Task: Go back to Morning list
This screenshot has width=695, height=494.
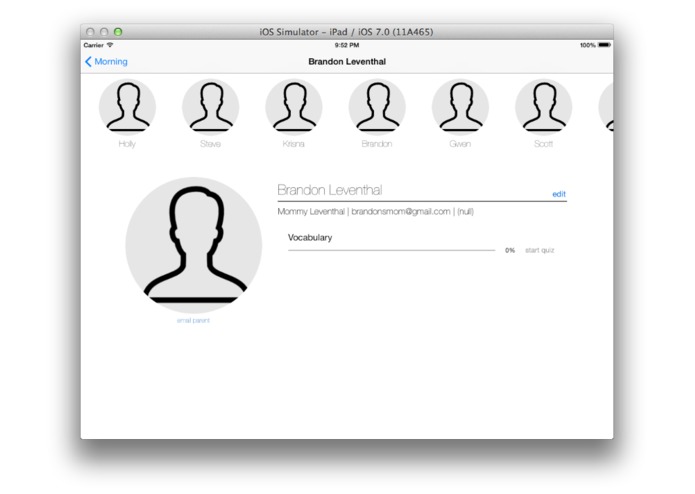Action: (106, 62)
